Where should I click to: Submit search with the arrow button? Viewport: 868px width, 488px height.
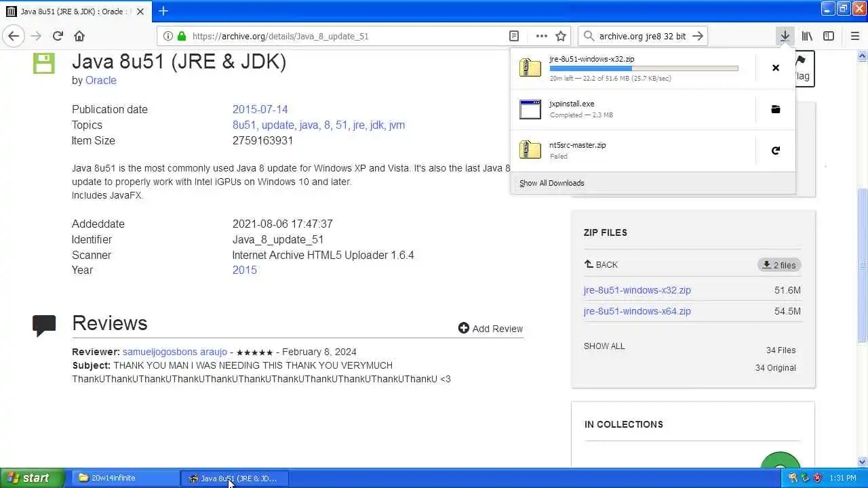tap(698, 36)
